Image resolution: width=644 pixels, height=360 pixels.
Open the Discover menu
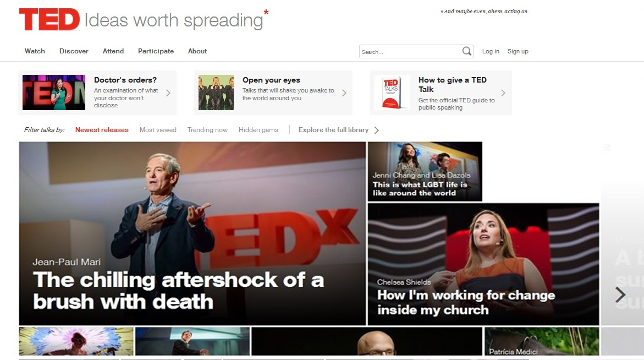pyautogui.click(x=74, y=51)
